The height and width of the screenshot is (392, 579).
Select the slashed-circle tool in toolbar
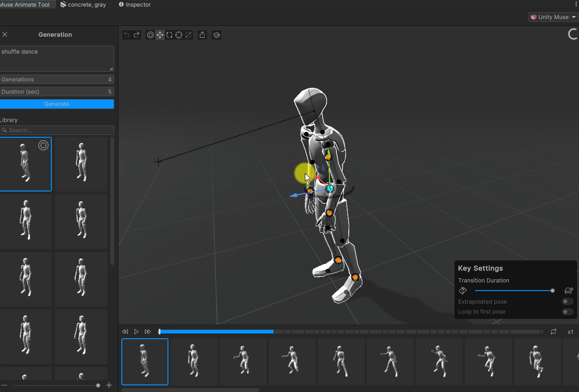point(188,35)
